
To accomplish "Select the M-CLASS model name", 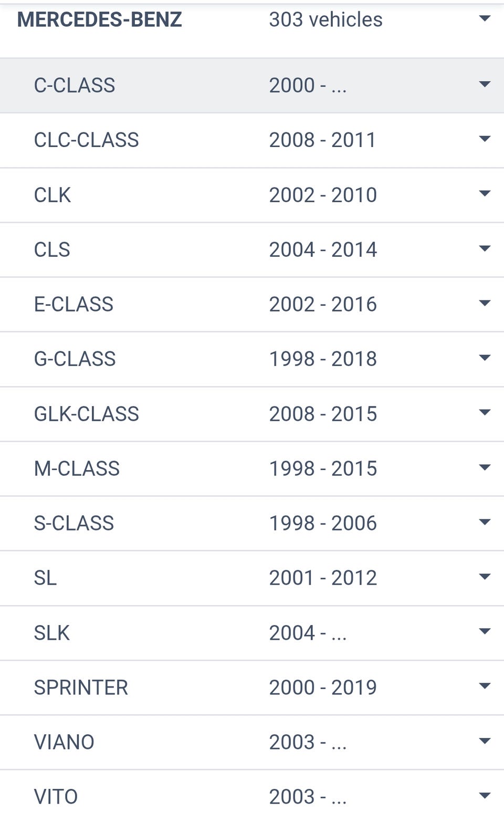I will 77,468.
